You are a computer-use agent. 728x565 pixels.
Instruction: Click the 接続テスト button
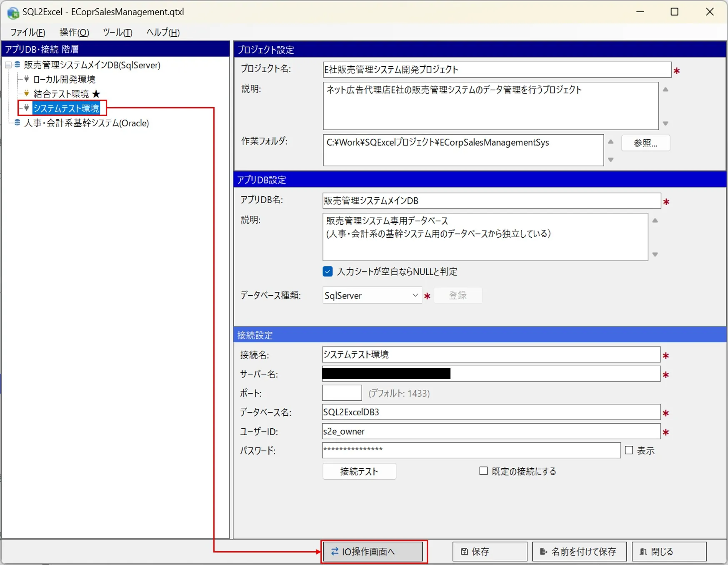(359, 471)
